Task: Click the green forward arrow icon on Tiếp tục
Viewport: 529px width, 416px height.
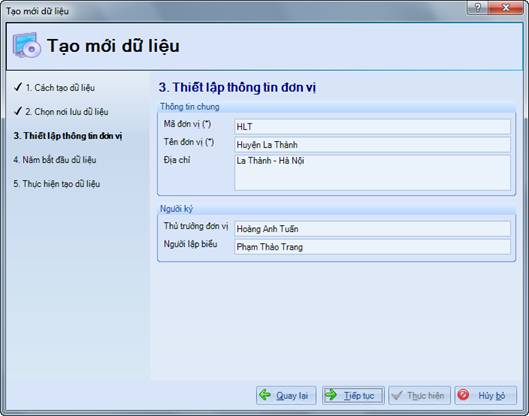Action: 331,394
